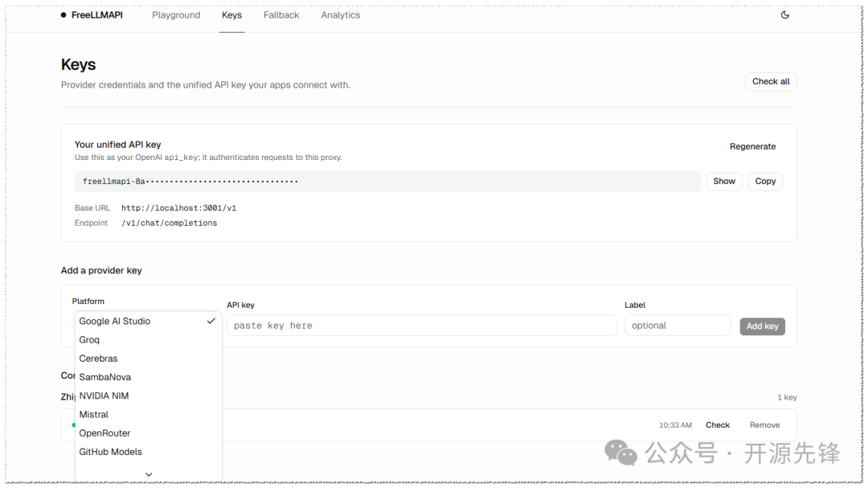Copy the unified API key
The image size is (868, 488).
click(x=765, y=181)
